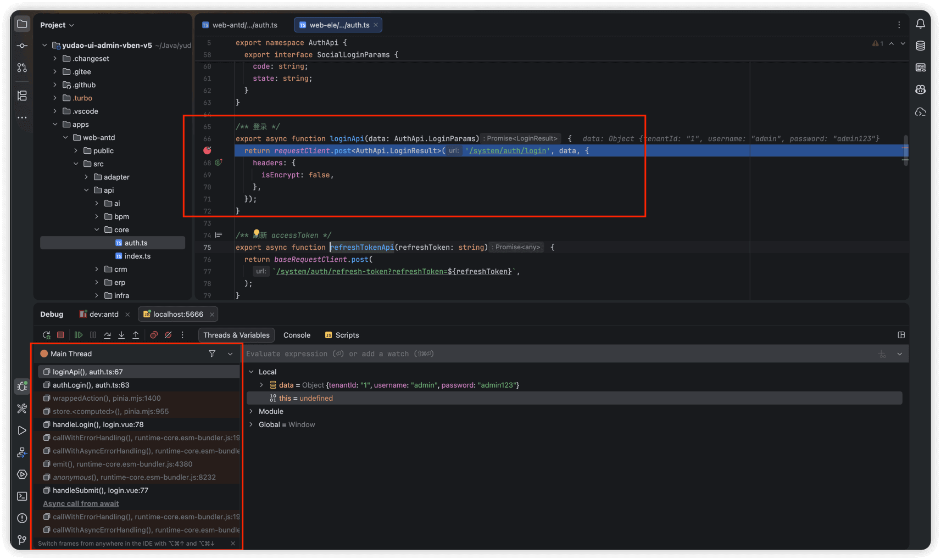Click the Resume Program debug button
Screen dimensions: 941x560
pos(79,335)
